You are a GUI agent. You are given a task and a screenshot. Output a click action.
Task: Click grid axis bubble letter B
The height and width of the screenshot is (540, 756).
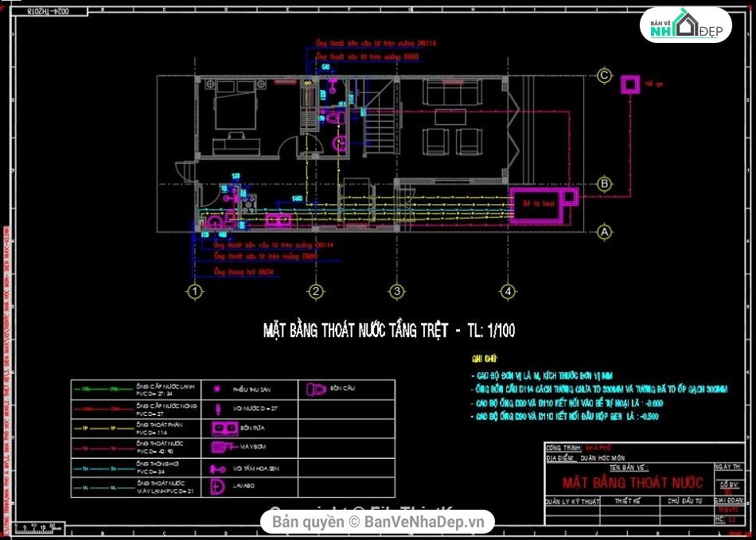(x=605, y=185)
